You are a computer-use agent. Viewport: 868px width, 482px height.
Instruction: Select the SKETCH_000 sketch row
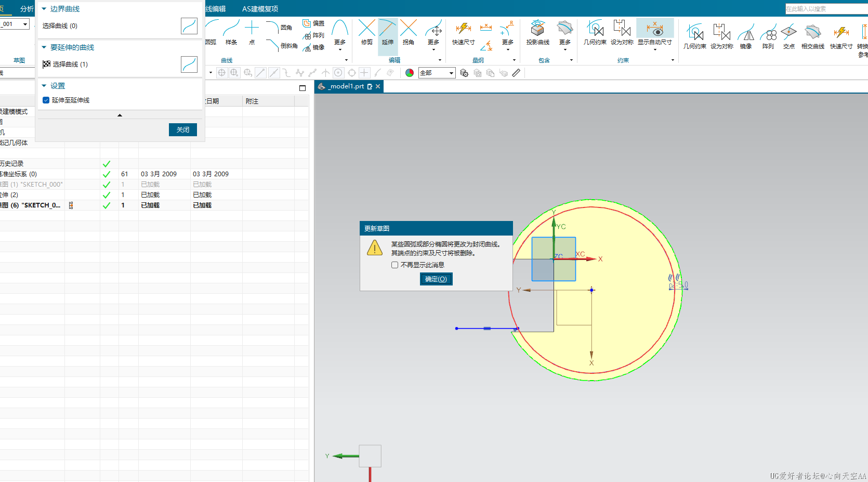tap(154, 185)
